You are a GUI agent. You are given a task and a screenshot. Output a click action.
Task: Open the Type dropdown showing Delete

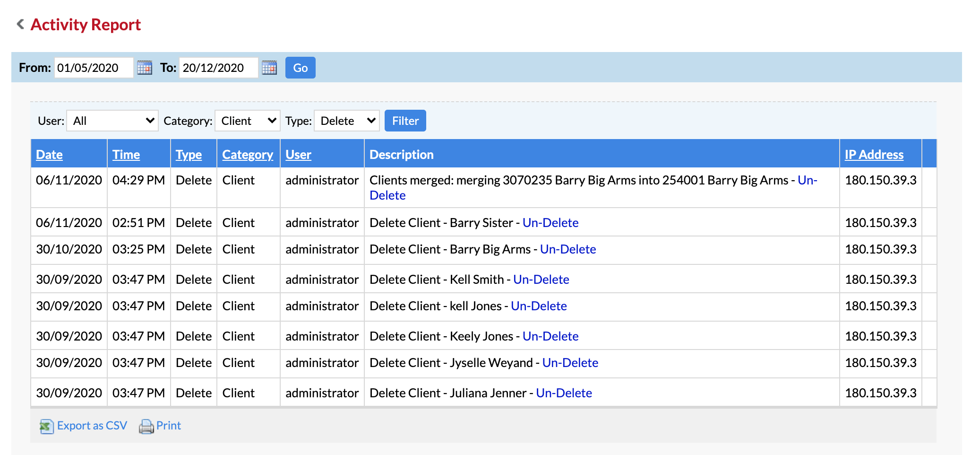pos(347,121)
